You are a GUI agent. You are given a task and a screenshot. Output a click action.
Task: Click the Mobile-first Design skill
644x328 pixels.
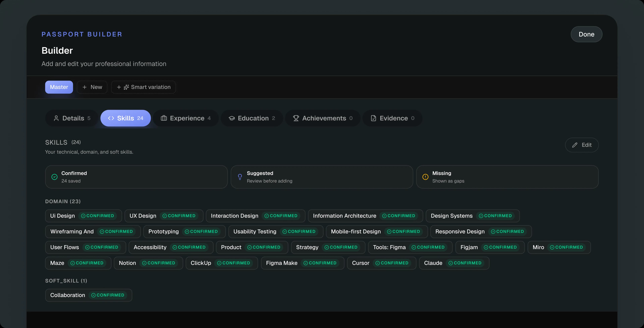pos(377,232)
